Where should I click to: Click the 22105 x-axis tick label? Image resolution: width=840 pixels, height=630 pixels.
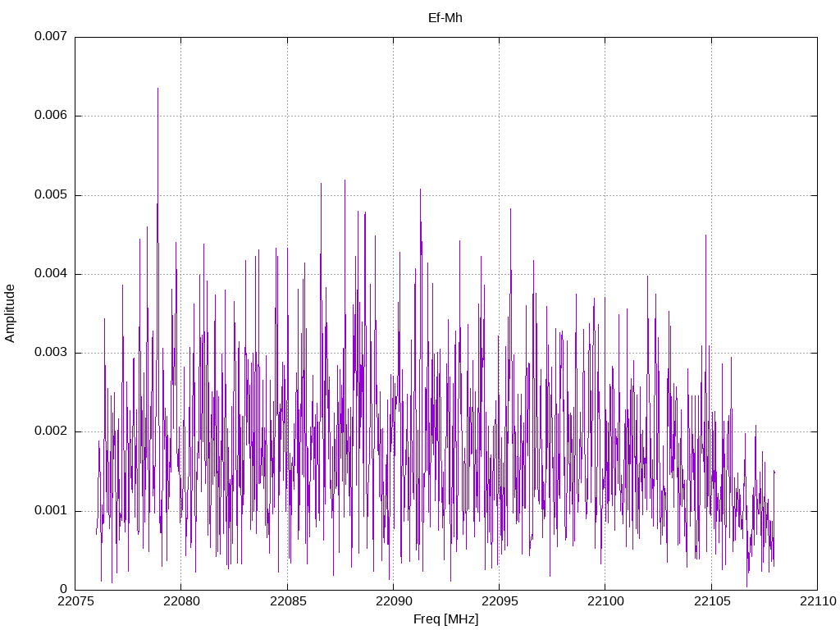pos(710,602)
